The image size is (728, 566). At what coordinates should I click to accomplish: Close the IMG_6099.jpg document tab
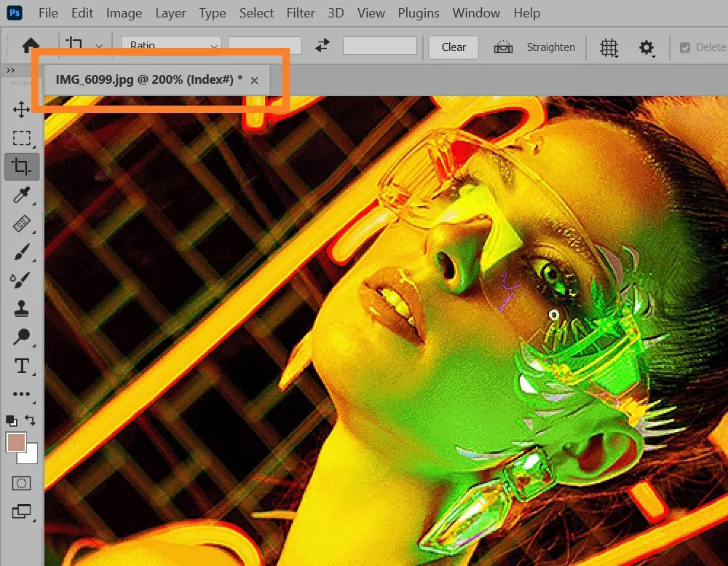254,80
